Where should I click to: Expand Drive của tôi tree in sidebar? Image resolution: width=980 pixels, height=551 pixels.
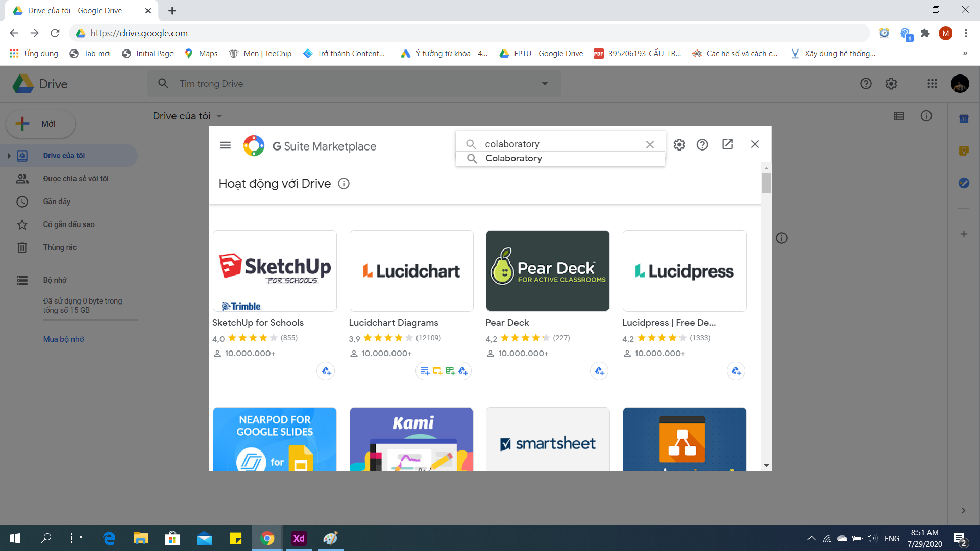point(9,156)
